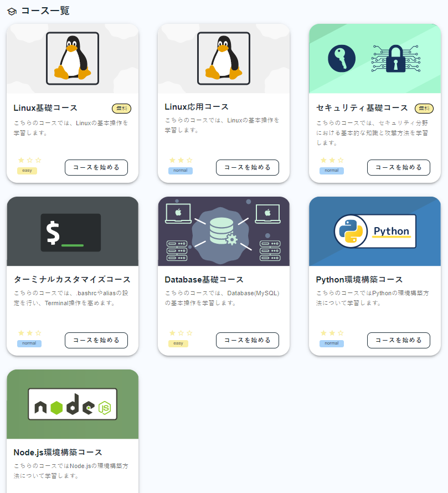Start the Python環境構築コース course
This screenshot has height=493, width=448.
[x=399, y=340]
